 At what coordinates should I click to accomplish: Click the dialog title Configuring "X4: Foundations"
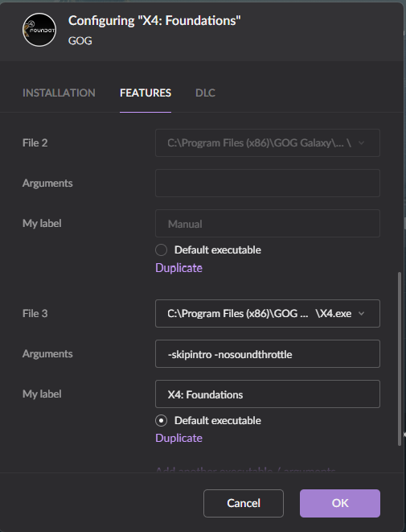[x=154, y=21]
